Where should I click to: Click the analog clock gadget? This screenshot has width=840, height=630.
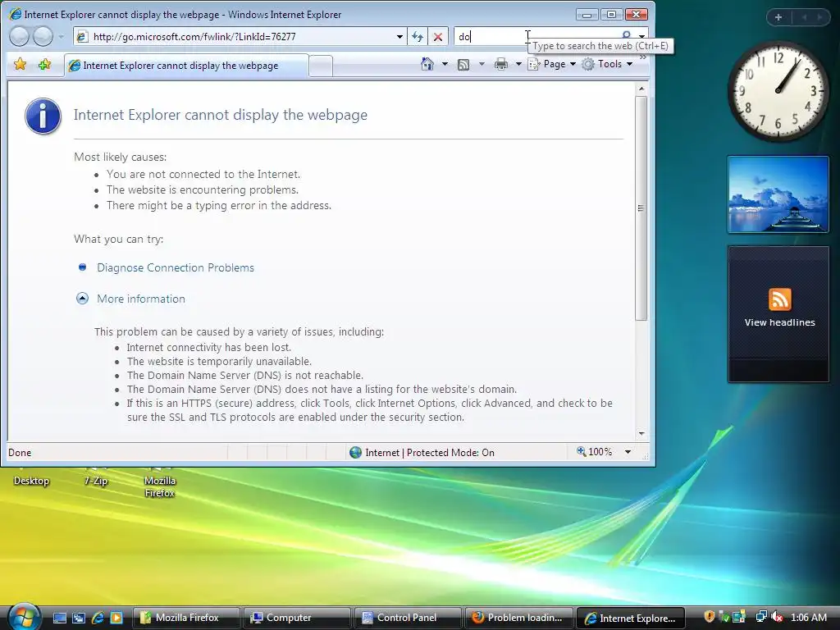(778, 92)
